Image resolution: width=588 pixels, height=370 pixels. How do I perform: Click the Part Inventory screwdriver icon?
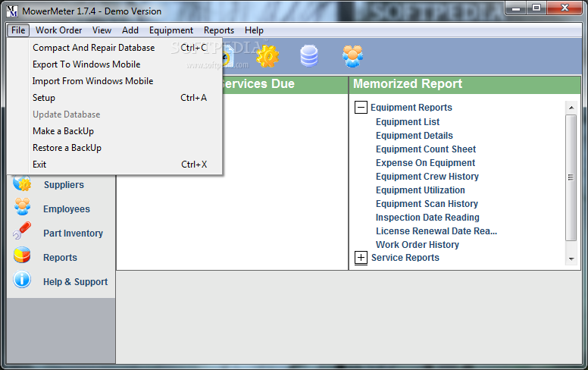pyautogui.click(x=22, y=230)
